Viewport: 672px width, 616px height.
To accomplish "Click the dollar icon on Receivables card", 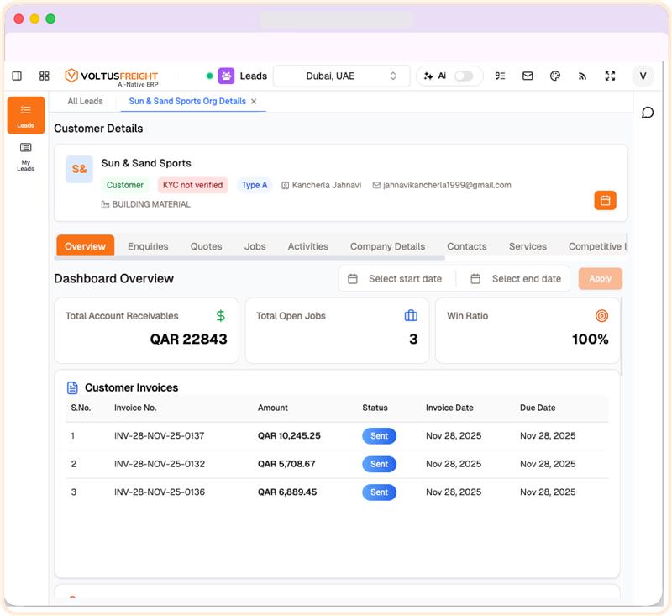I will (x=221, y=316).
